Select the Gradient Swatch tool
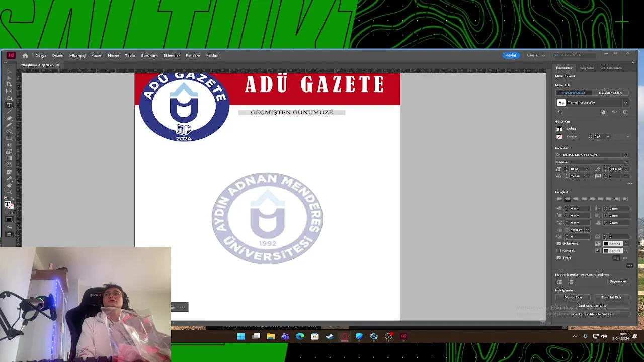 tap(9, 158)
